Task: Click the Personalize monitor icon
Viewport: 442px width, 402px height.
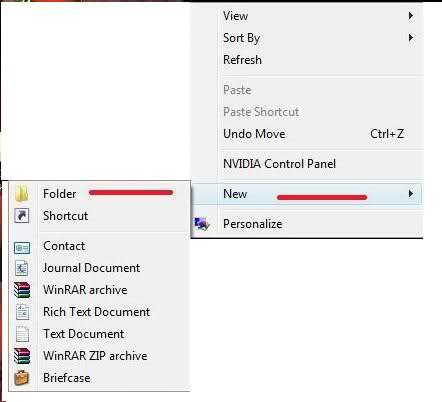Action: tap(202, 224)
